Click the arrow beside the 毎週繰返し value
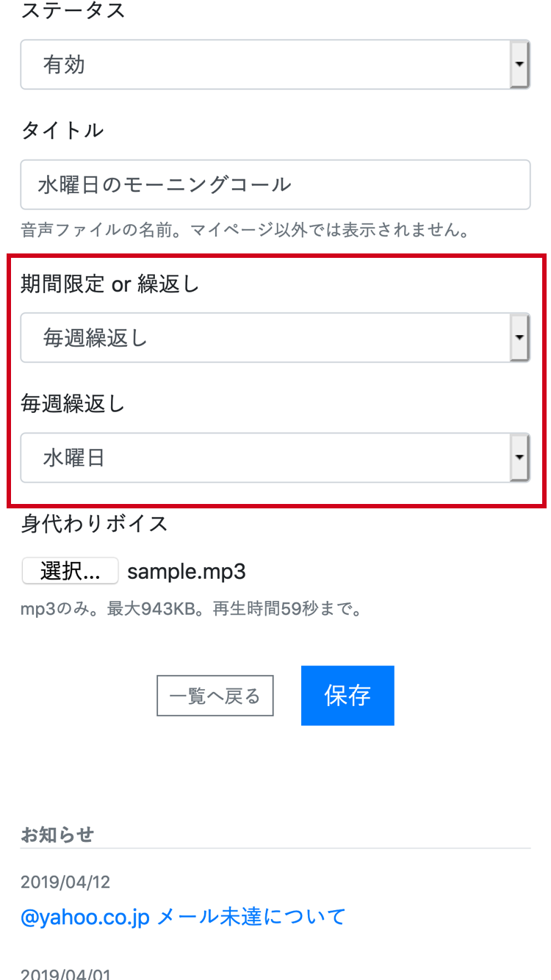The width and height of the screenshot is (551, 980). click(x=519, y=338)
